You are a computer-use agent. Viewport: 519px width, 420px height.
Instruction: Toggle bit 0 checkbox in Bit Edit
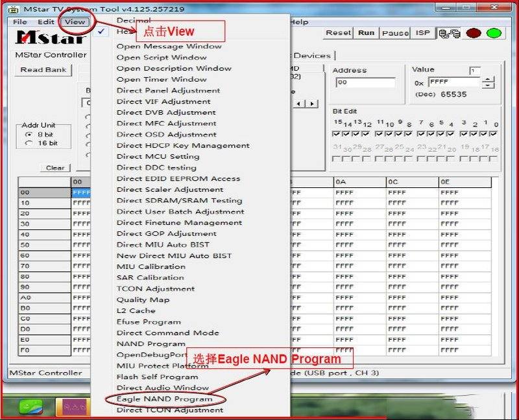click(x=493, y=134)
